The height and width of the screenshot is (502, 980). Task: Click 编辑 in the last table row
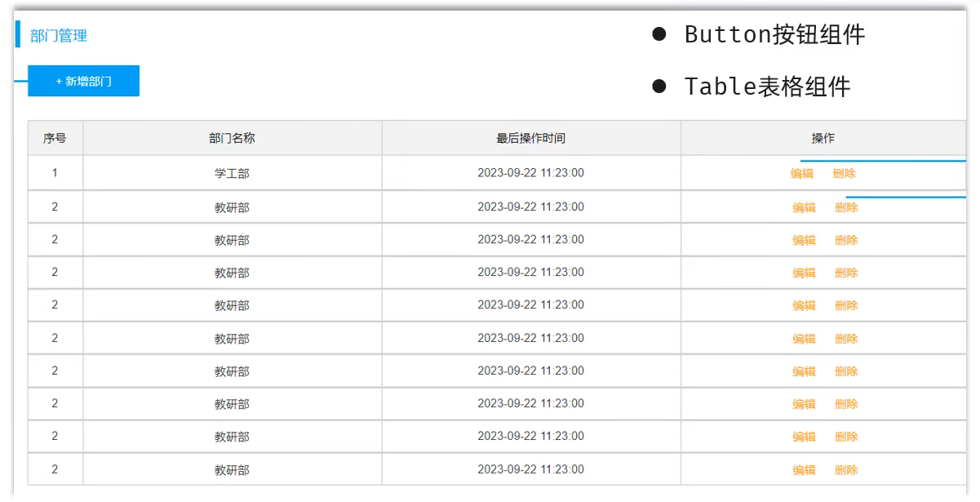tap(804, 469)
